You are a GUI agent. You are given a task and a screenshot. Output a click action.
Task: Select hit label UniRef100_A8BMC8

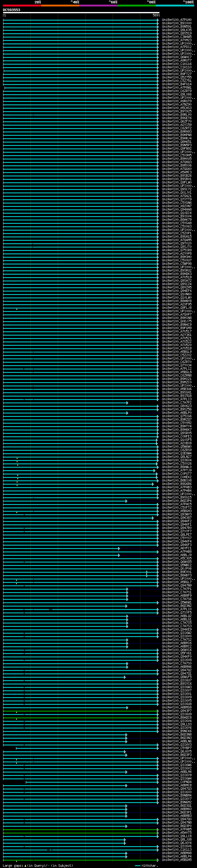tap(177, 785)
